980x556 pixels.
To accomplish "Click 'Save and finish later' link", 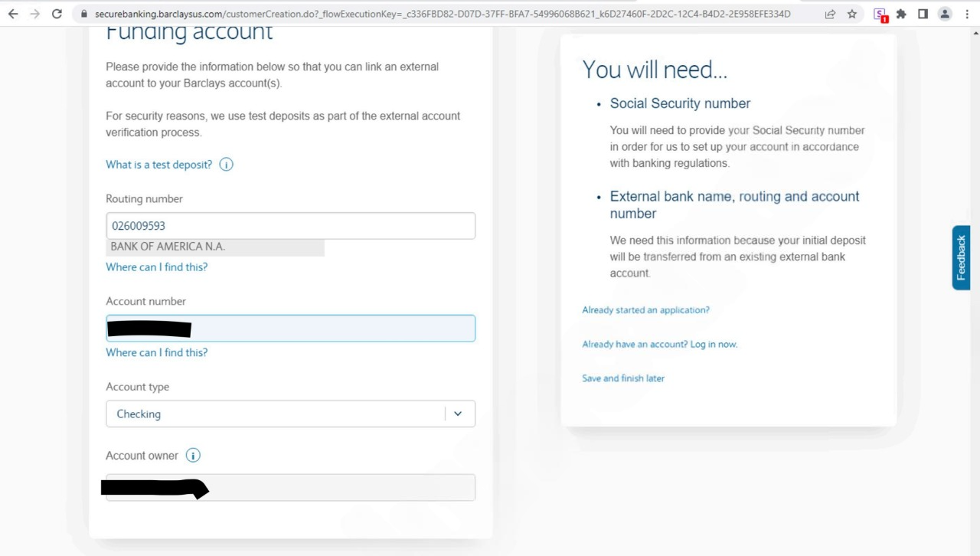I will coord(623,378).
